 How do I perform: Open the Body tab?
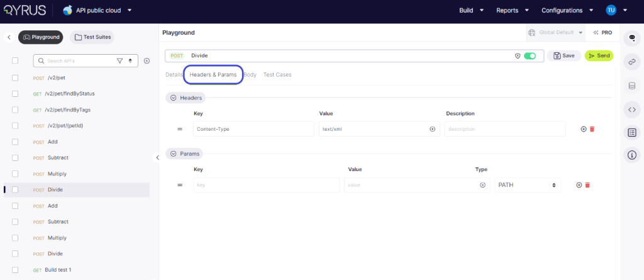click(250, 75)
